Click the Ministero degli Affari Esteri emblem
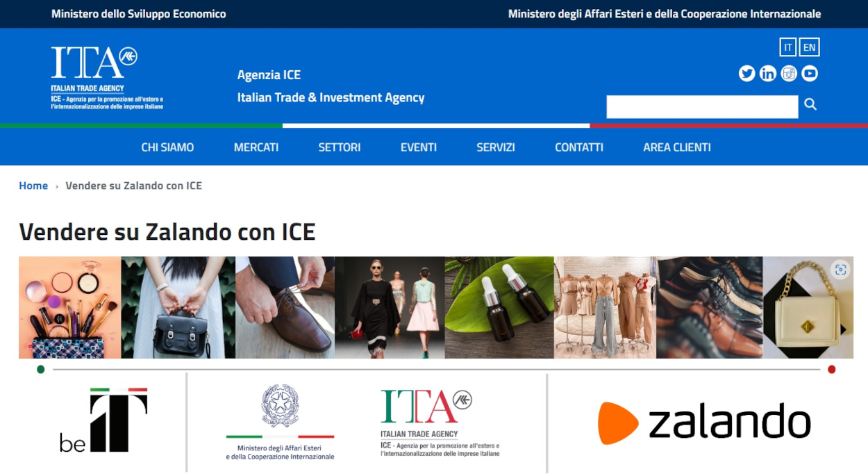Viewport: 868px width, 474px height. coord(280,422)
